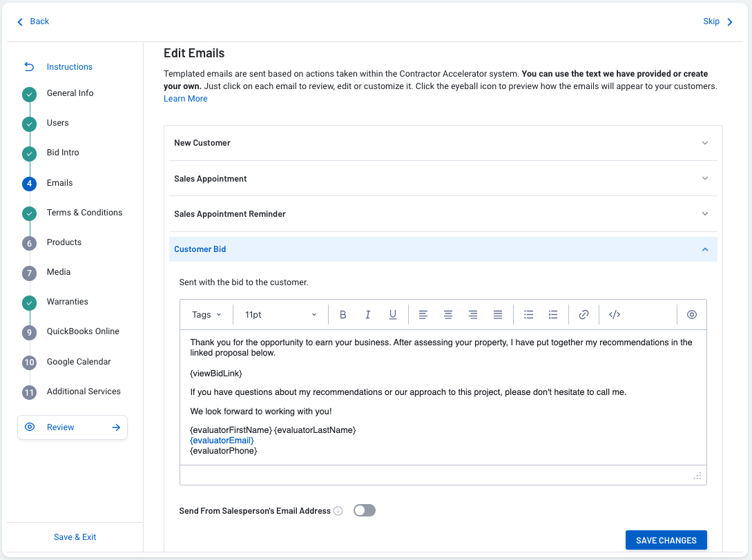The width and height of the screenshot is (752, 560).
Task: Enable Send From Salesperson's Email Address toggle
Action: pyautogui.click(x=365, y=510)
